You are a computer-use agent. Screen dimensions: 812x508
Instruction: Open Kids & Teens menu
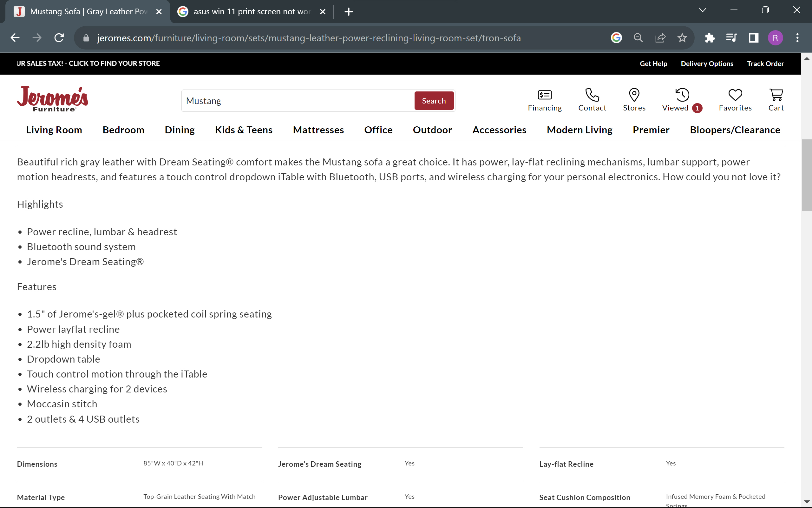pos(244,130)
